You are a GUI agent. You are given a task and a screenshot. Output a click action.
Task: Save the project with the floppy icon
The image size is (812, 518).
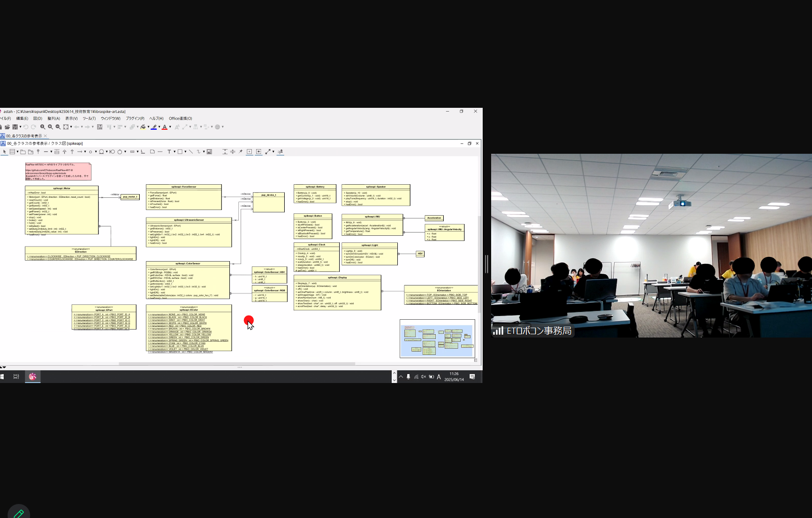15,127
